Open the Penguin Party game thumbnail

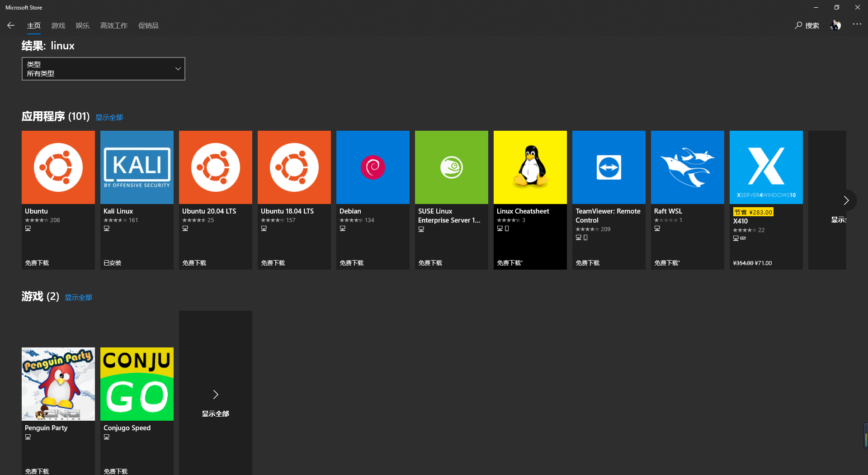click(58, 384)
